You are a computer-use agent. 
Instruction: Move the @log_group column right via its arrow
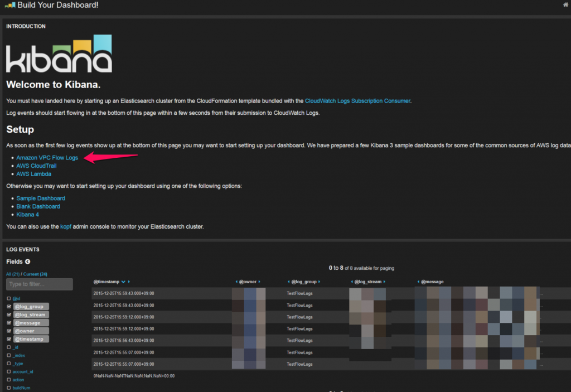point(320,282)
